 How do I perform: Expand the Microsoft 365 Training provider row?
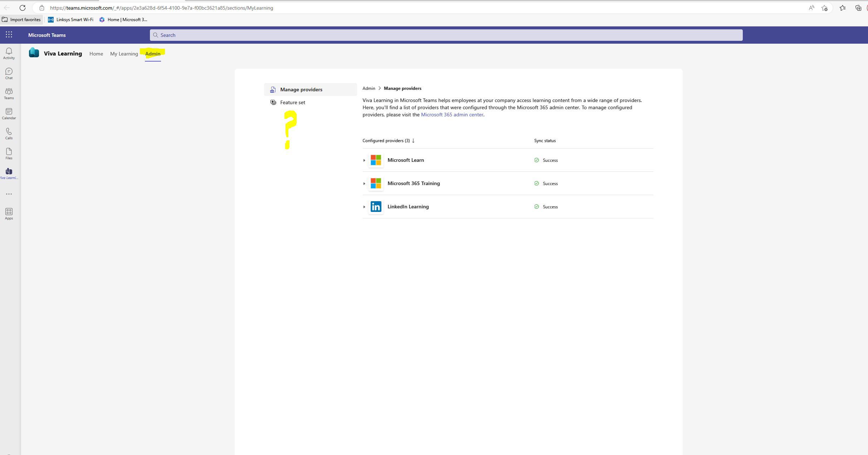tap(364, 184)
